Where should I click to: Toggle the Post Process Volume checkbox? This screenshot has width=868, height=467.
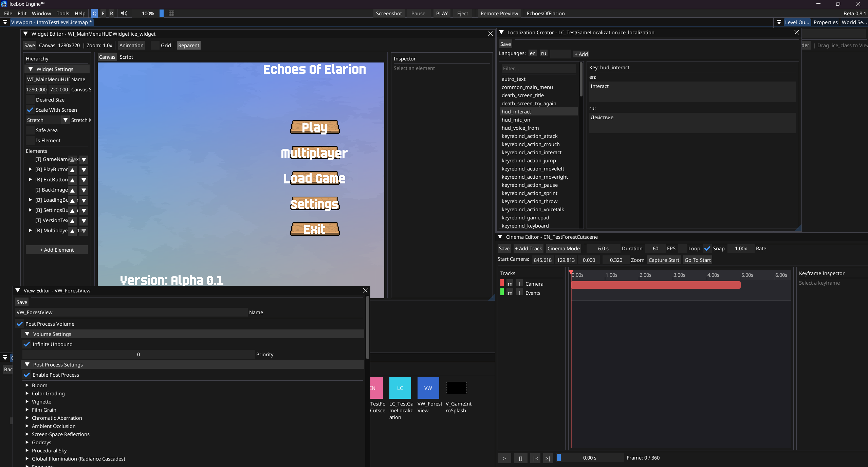(20, 324)
